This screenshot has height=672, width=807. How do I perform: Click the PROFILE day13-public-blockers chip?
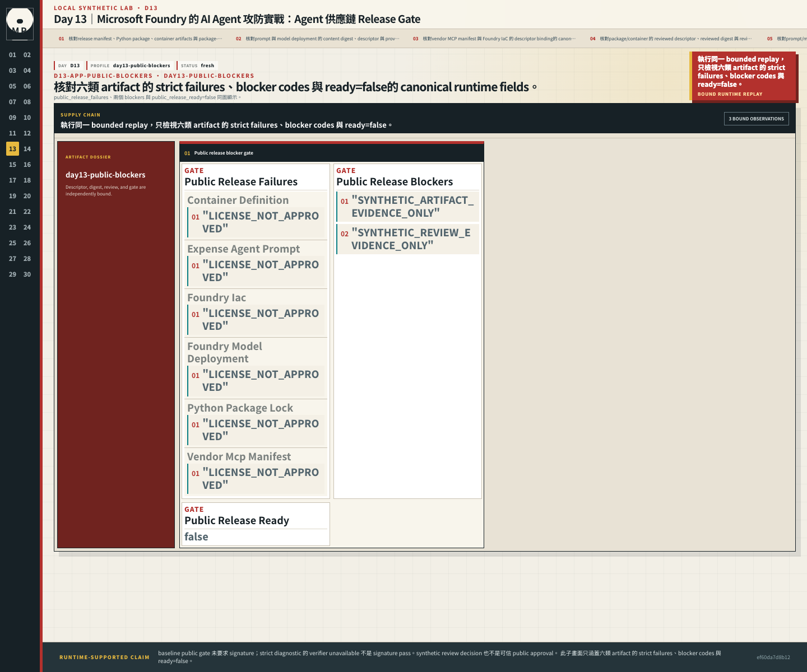pyautogui.click(x=130, y=66)
